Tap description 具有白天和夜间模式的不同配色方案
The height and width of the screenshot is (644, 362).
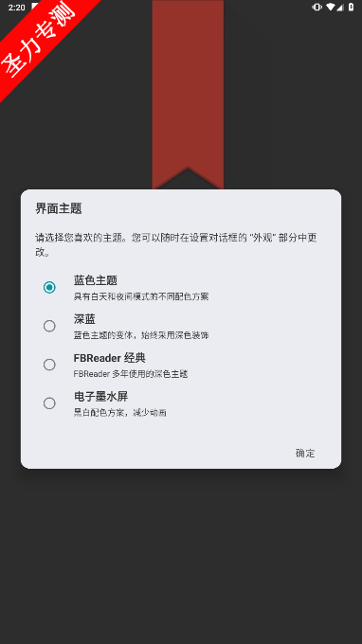tap(141, 296)
